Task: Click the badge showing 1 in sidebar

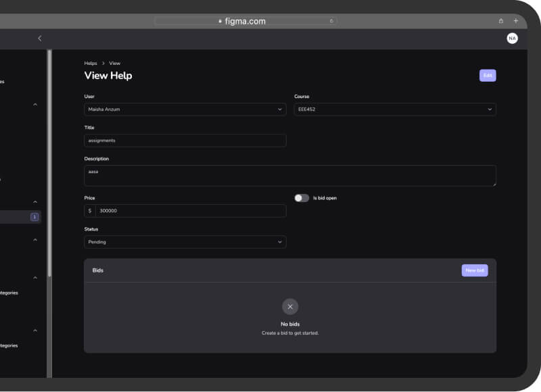Action: 34,217
